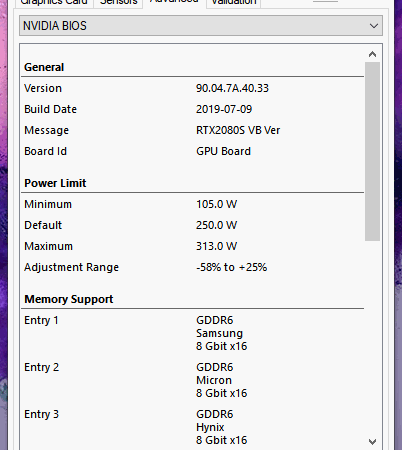Click the General section header
This screenshot has height=450, width=402.
(x=44, y=67)
